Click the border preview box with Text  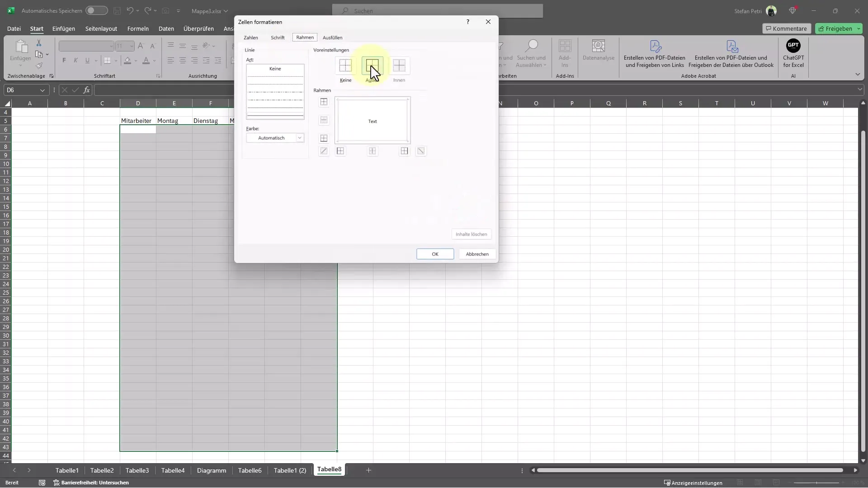pyautogui.click(x=373, y=121)
